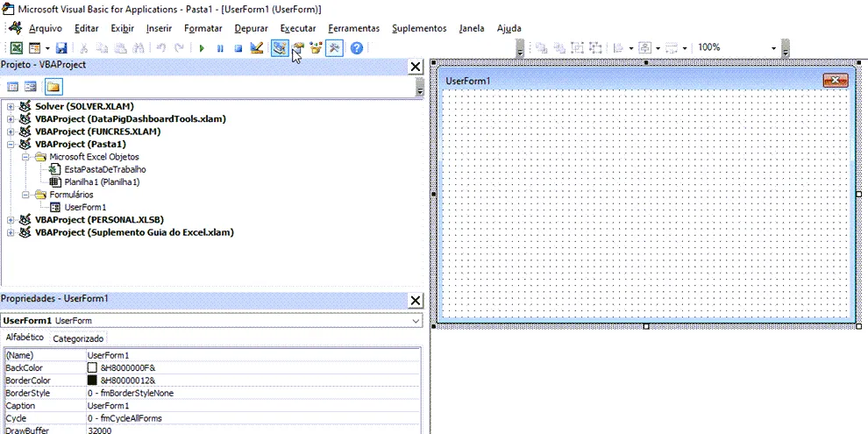
Task: Click the Reset stop icon
Action: coord(238,48)
